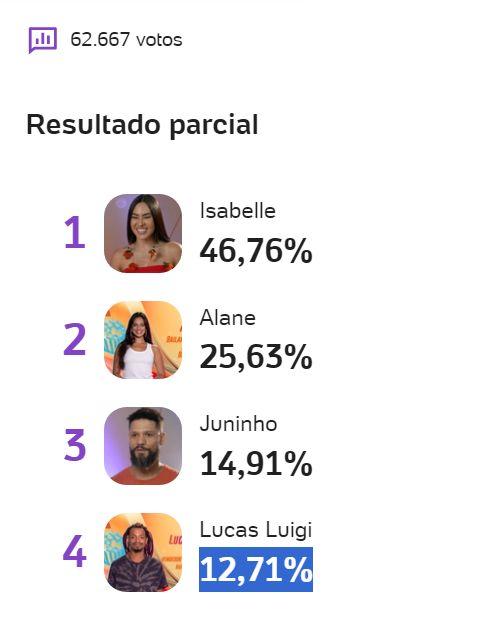The height and width of the screenshot is (627, 485).
Task: Open Alane's profile photo
Action: [143, 339]
